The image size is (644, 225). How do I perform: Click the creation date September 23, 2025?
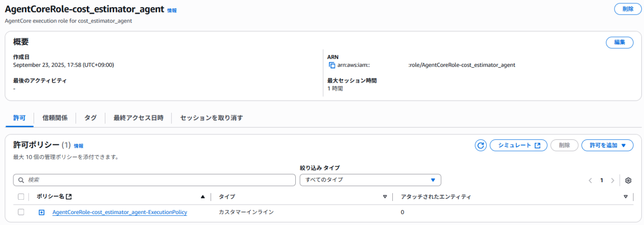[63, 65]
